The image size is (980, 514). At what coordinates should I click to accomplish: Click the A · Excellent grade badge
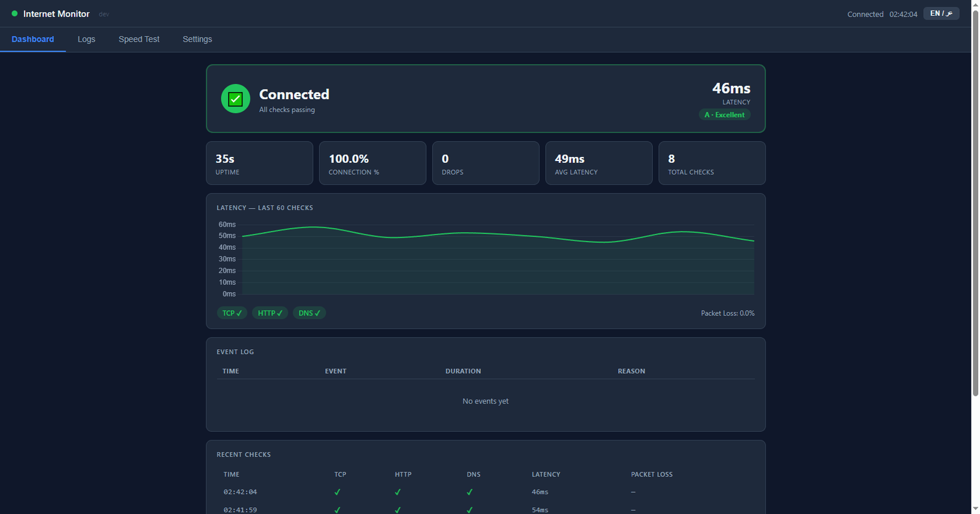pos(725,115)
